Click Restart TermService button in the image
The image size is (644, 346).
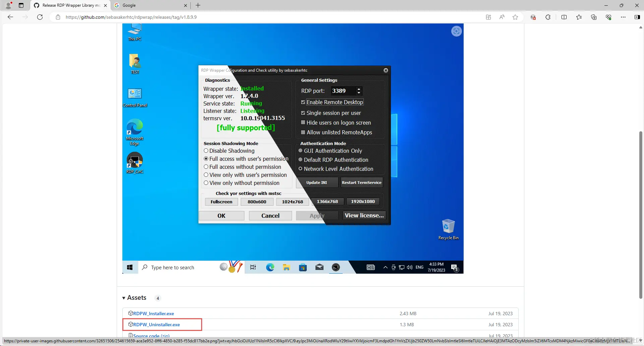(362, 183)
